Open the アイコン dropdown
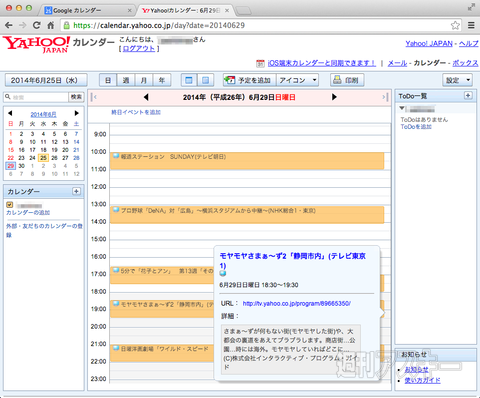The width and height of the screenshot is (480, 398). pyautogui.click(x=297, y=80)
